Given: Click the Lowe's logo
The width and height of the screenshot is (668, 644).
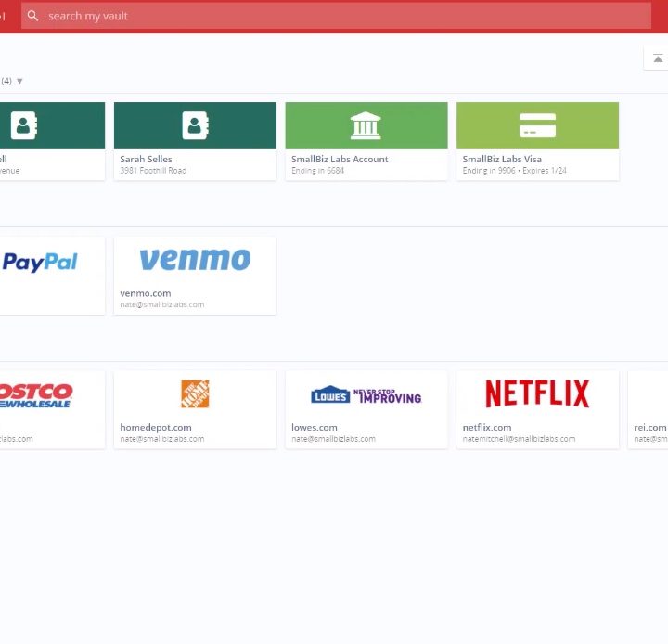Looking at the screenshot, I should pyautogui.click(x=366, y=395).
